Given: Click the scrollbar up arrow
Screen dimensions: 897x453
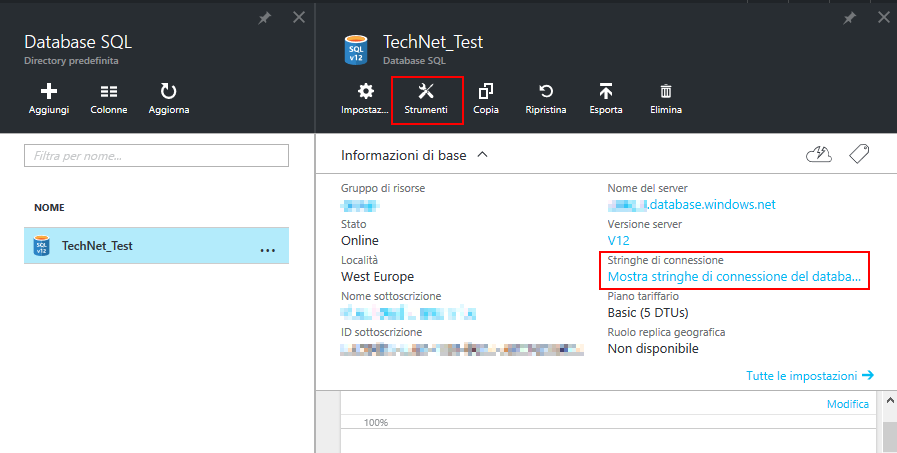Looking at the screenshot, I should point(890,401).
